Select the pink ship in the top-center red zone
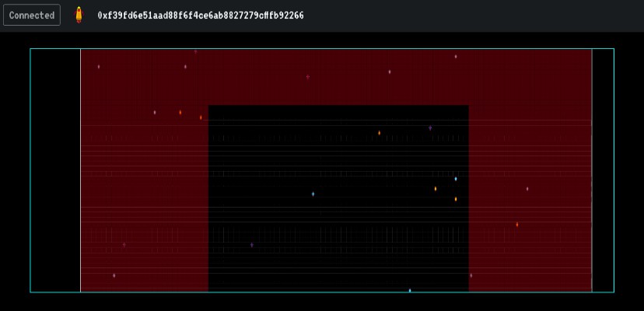 pos(390,72)
